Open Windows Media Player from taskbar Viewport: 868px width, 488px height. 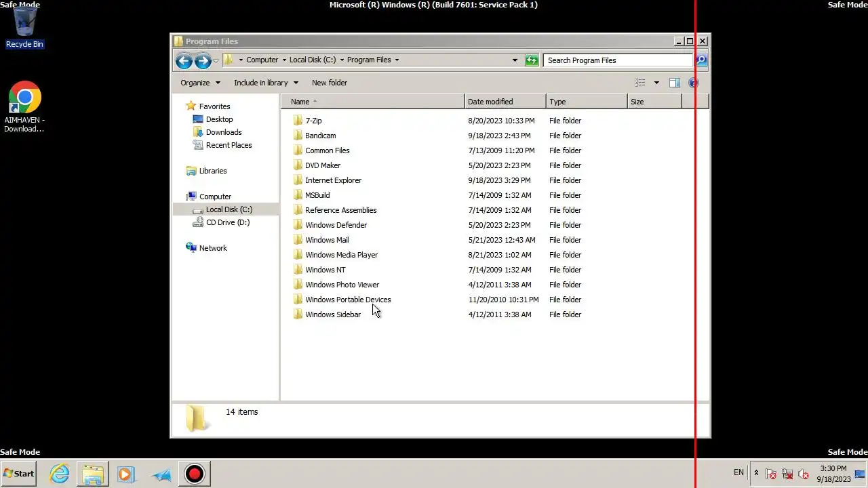(125, 474)
